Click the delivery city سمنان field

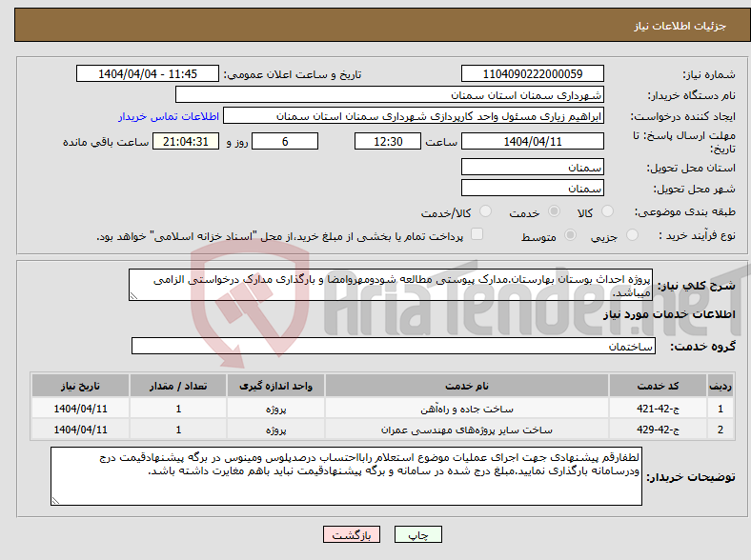coord(532,189)
